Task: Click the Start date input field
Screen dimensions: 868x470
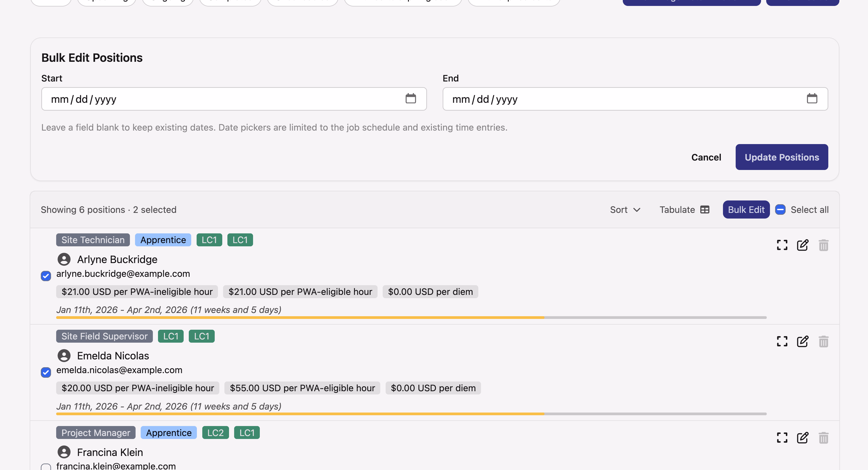Action: click(234, 99)
